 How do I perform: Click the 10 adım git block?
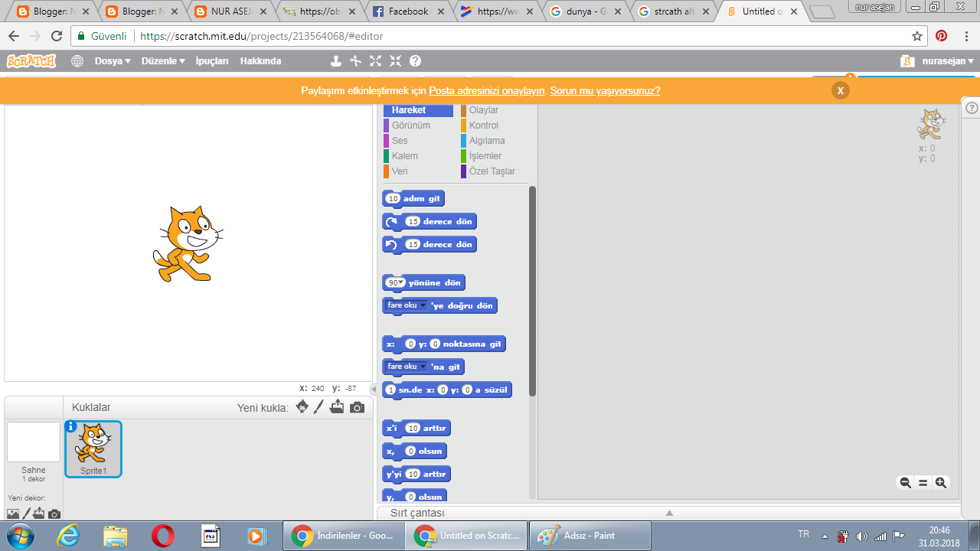(413, 198)
